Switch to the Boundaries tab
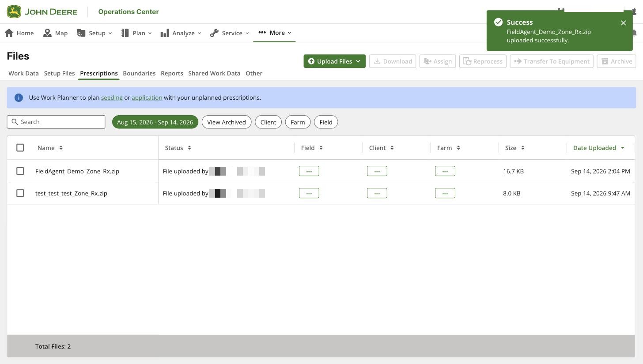Screen dimensions: 643x364 pos(139,73)
